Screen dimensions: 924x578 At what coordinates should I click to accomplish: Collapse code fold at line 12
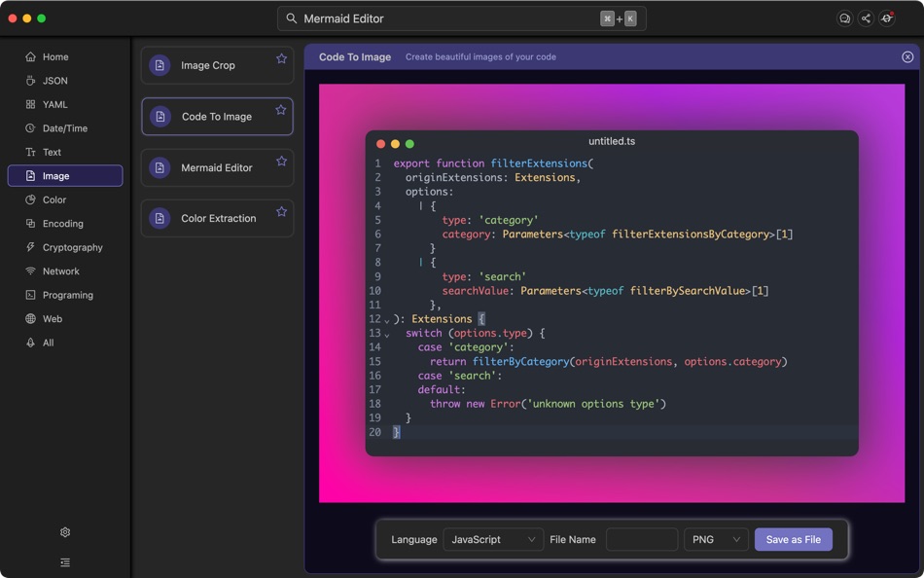(x=387, y=320)
